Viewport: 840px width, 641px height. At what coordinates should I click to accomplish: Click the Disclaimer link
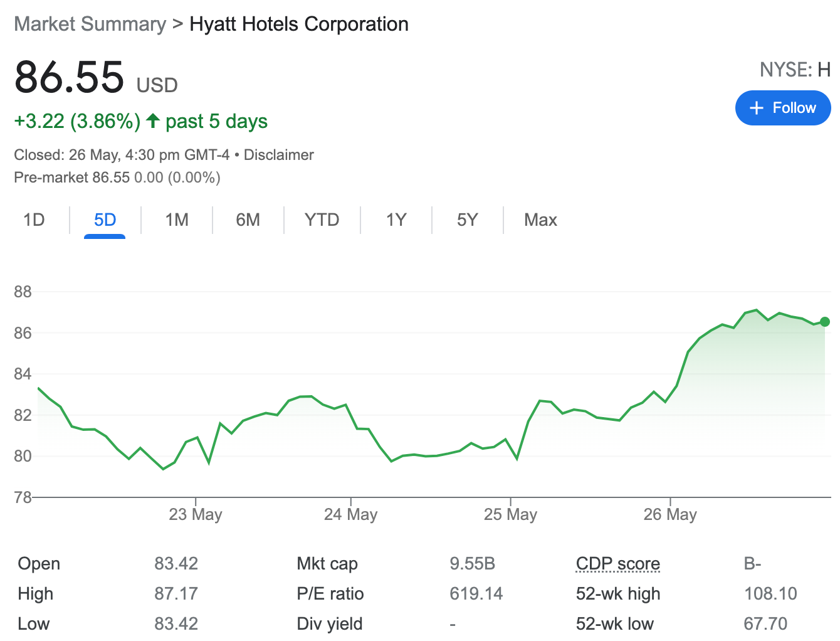(x=278, y=155)
